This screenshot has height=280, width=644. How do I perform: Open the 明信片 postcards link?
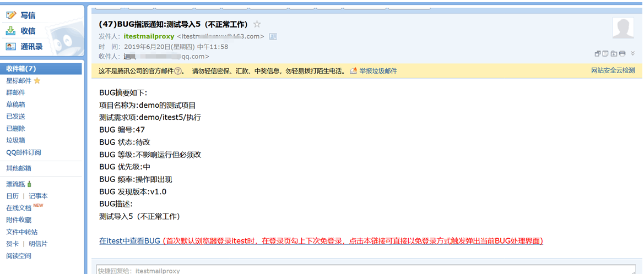38,244
